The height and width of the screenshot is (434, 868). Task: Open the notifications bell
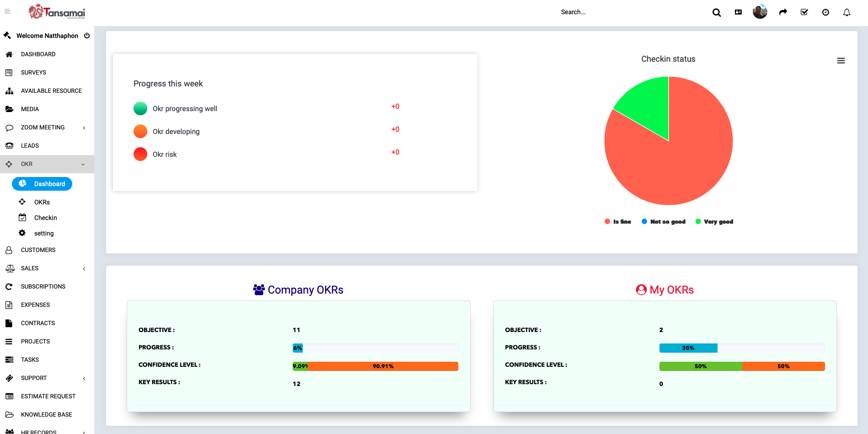click(847, 12)
